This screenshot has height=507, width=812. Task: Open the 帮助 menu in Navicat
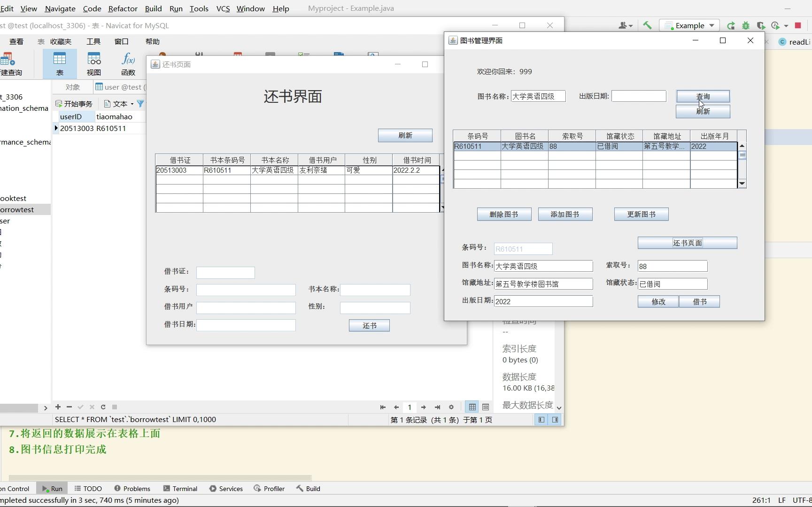[x=152, y=42]
